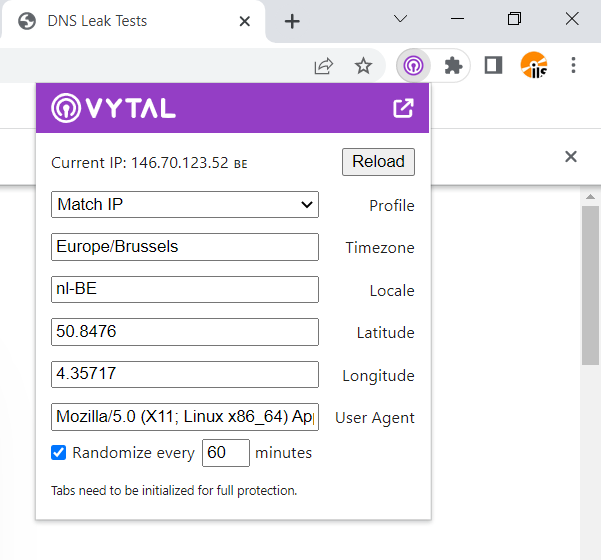The width and height of the screenshot is (601, 560).
Task: Focus the randomize minutes input box
Action: point(225,453)
